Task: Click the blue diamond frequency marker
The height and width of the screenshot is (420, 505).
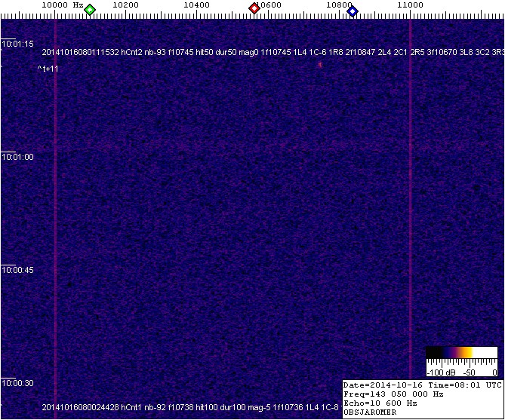Action: 353,10
